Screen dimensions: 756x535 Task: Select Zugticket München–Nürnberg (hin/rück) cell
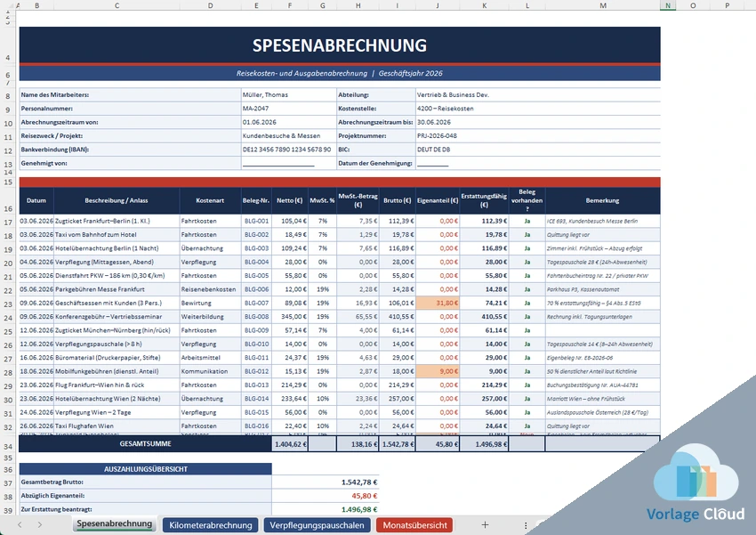click(117, 330)
